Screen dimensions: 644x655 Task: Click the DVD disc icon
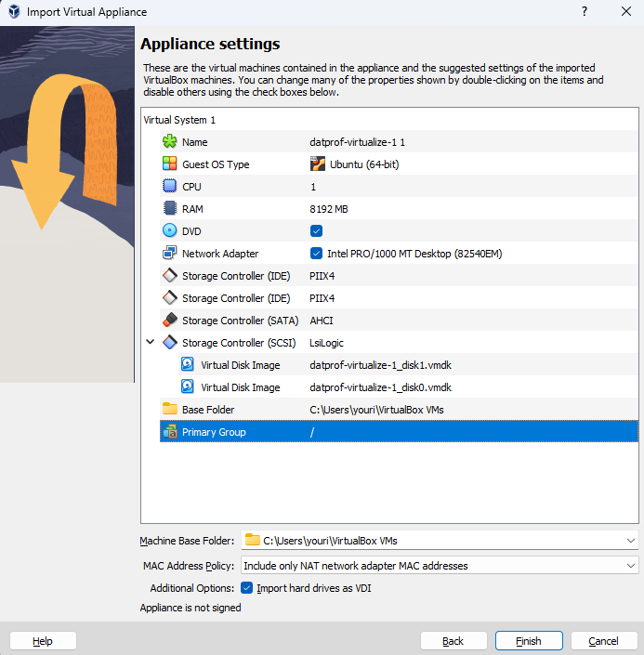click(169, 231)
